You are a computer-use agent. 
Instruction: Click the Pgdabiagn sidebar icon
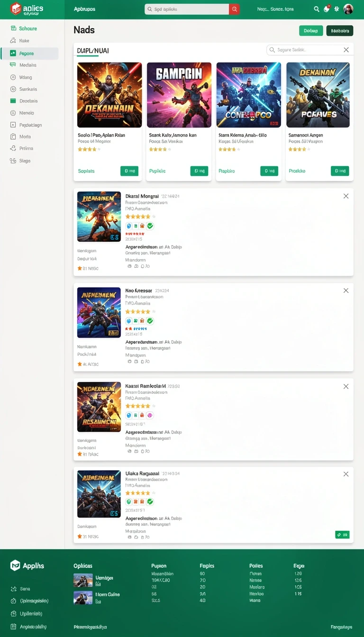coord(13,125)
